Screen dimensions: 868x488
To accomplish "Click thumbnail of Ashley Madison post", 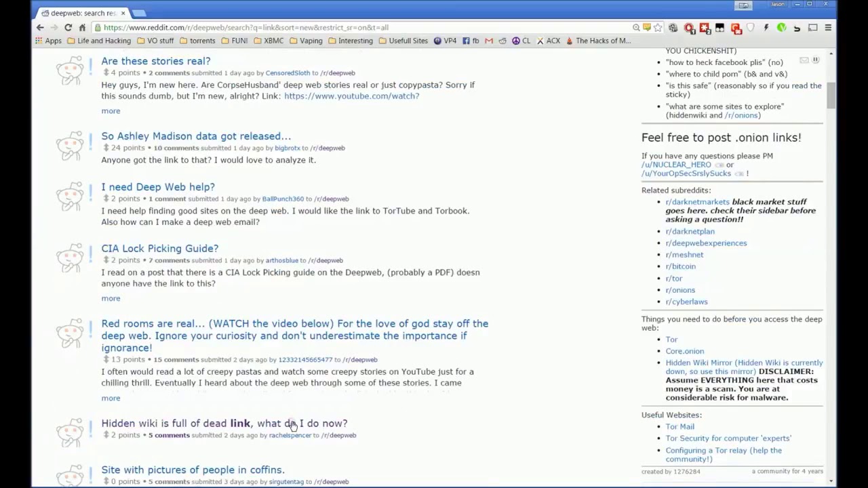I will [70, 145].
